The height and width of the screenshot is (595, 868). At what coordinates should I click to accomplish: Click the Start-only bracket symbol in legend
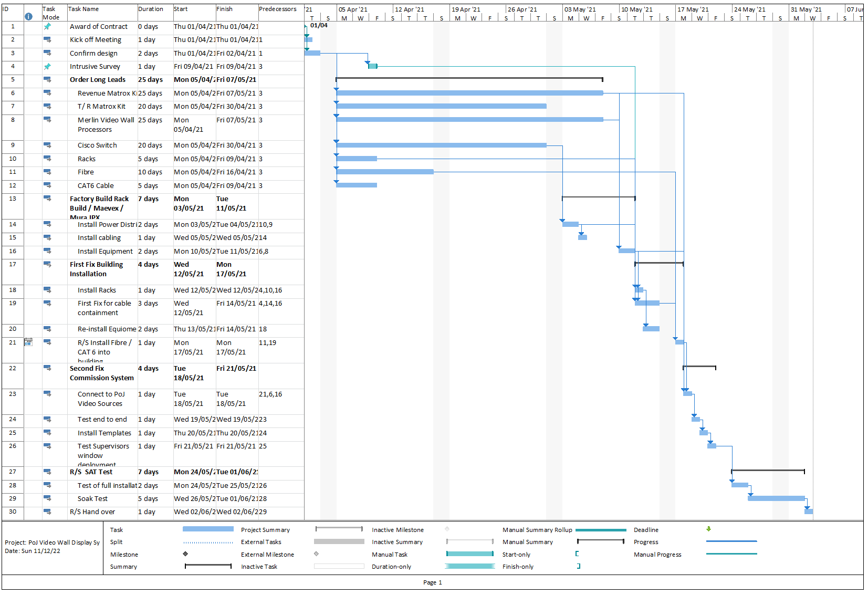(577, 554)
